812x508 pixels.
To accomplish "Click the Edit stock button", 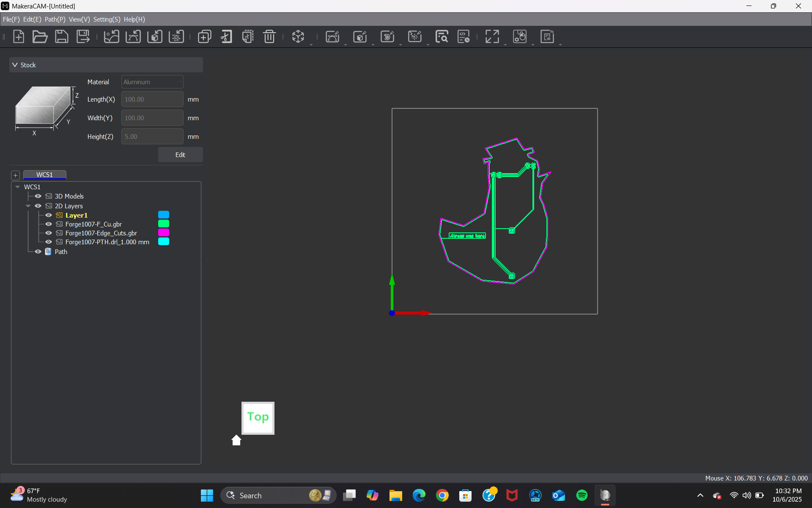I will [x=180, y=155].
